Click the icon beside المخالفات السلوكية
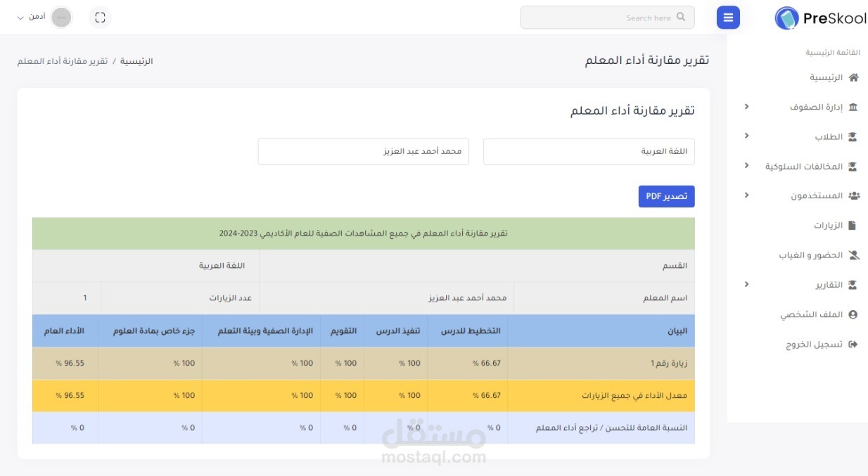Screen dimensions: 868x476 pyautogui.click(x=853, y=167)
